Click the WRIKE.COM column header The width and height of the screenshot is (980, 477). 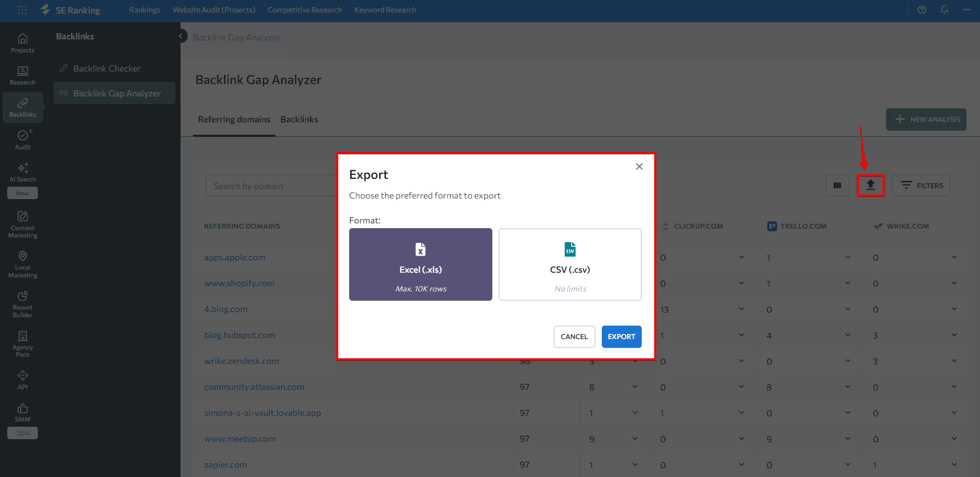(x=908, y=226)
